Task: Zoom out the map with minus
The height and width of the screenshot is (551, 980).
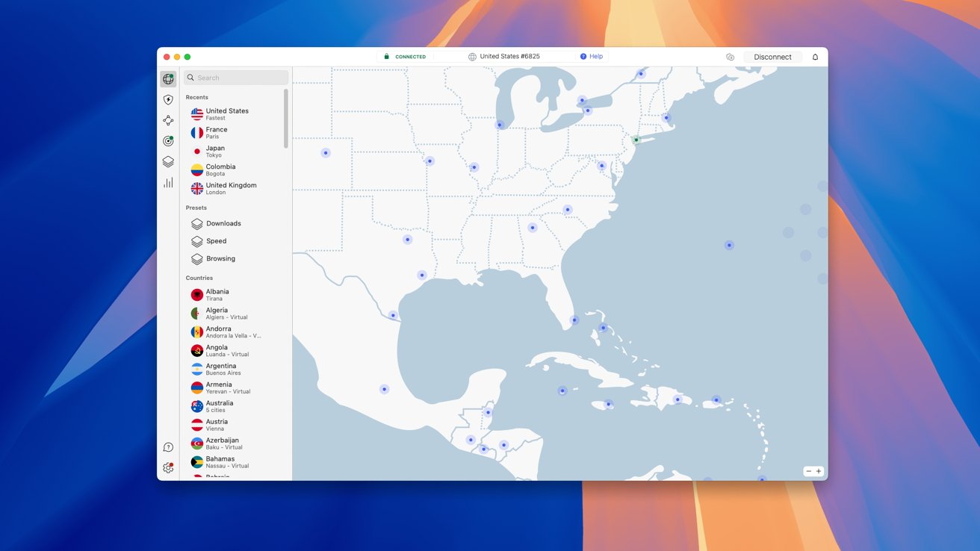Action: click(x=808, y=471)
